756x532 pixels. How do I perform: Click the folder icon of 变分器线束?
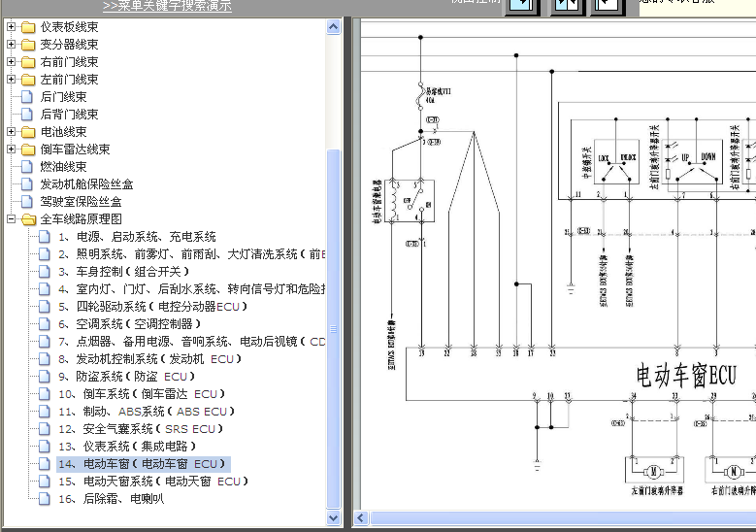tap(28, 45)
